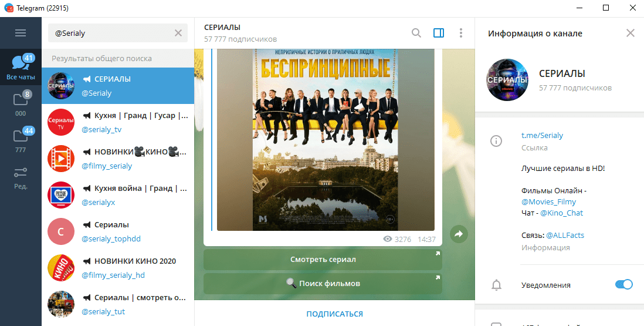Screen dimensions: 644x326
Task: Close the channel information panel
Action: click(x=631, y=33)
